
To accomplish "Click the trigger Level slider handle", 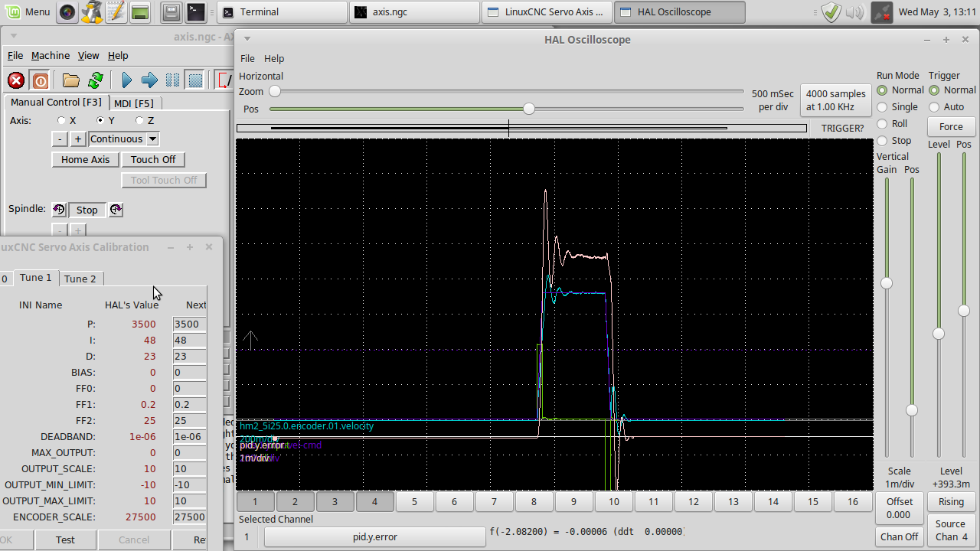I will [939, 334].
